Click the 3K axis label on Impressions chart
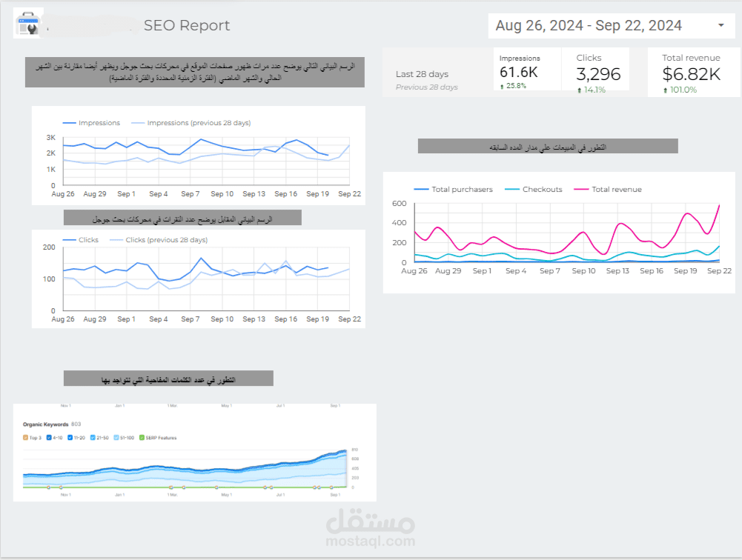 50,138
